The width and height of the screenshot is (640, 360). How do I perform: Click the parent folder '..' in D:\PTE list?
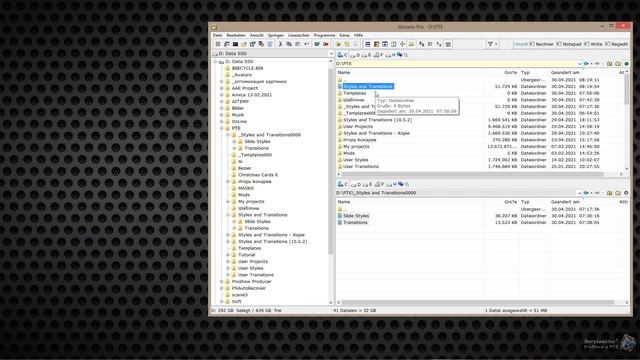(x=343, y=80)
